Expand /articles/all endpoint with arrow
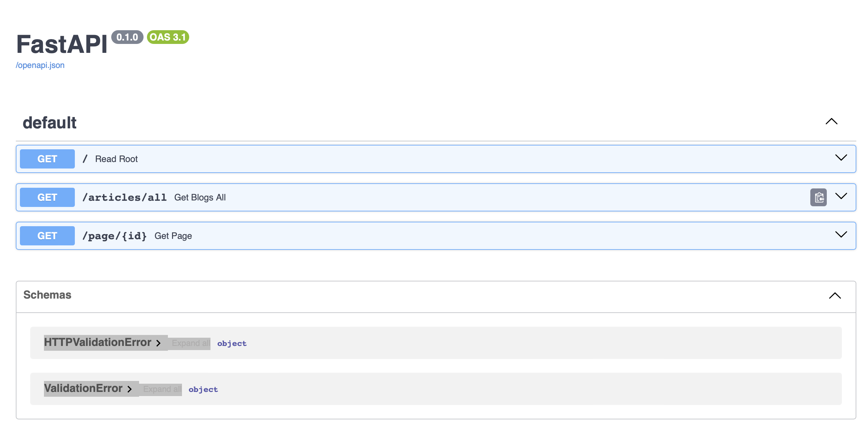Viewport: 868px width, 429px height. coord(841,196)
